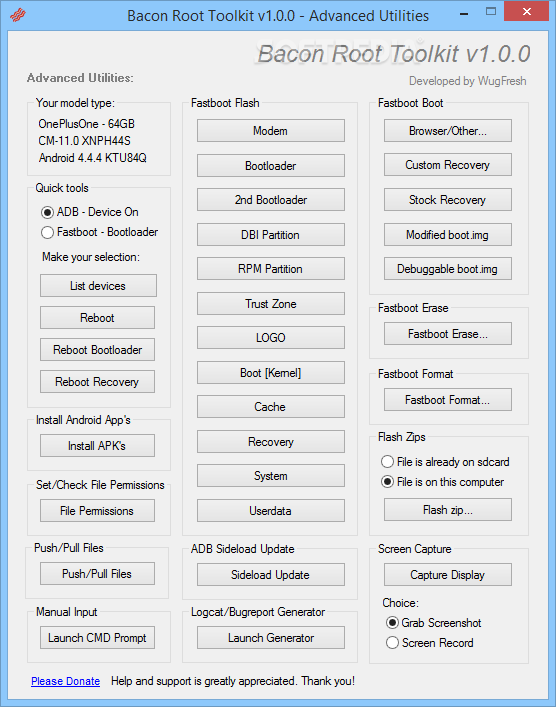Viewport: 556px width, 707px height.
Task: Open Install APK's utility
Action: [97, 445]
